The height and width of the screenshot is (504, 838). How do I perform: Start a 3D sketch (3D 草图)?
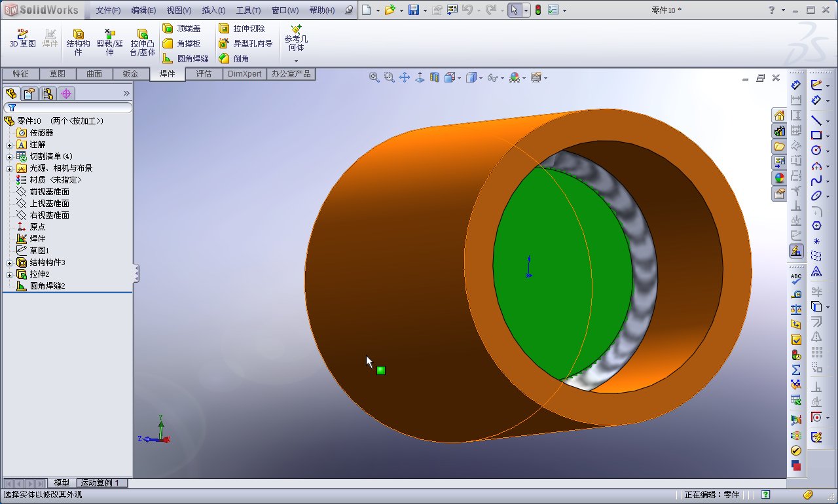coord(23,39)
